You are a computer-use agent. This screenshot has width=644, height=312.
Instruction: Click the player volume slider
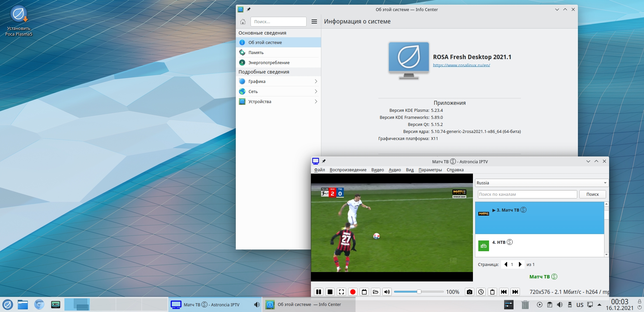419,292
